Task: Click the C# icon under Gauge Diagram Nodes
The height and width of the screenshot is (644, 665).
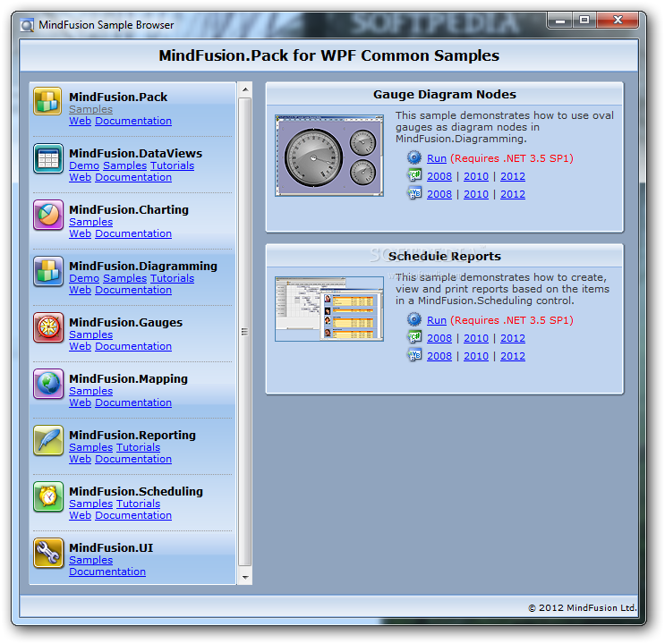Action: [x=413, y=174]
